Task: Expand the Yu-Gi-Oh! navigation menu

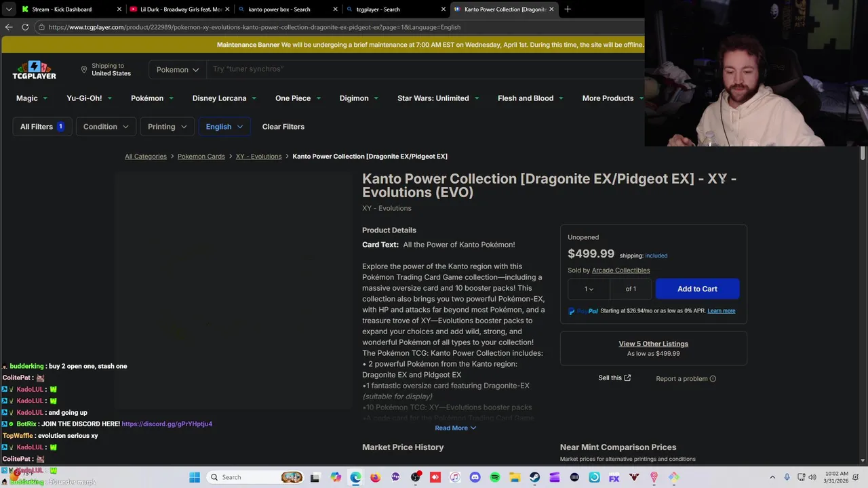Action: pyautogui.click(x=89, y=98)
